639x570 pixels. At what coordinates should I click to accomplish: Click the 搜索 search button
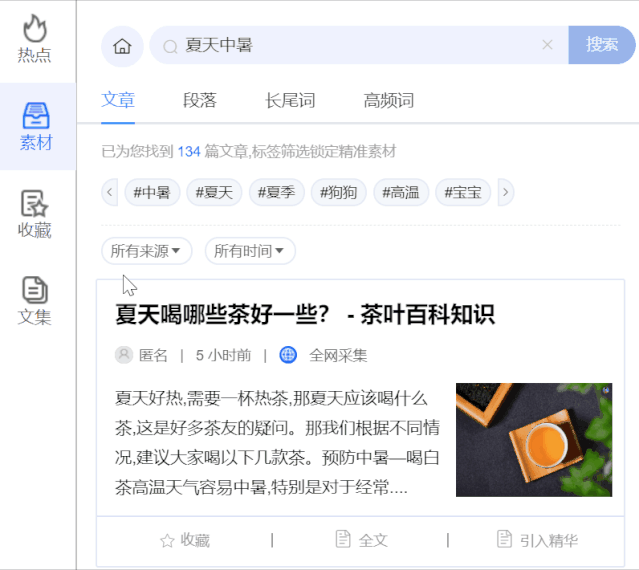pos(602,45)
